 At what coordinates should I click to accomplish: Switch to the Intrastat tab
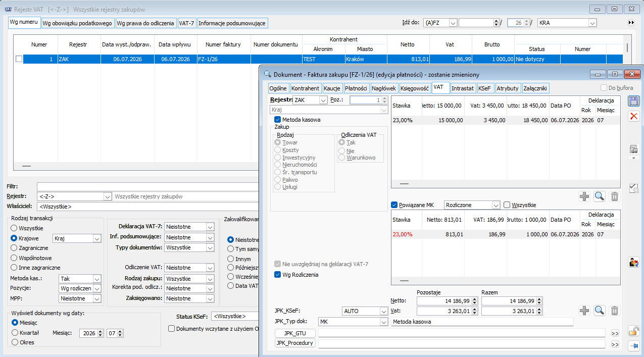click(463, 88)
